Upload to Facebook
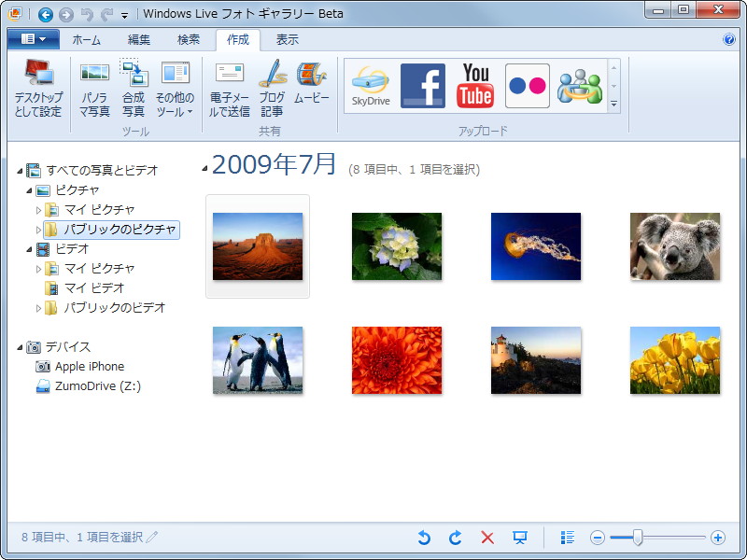This screenshot has width=747, height=560. point(423,86)
